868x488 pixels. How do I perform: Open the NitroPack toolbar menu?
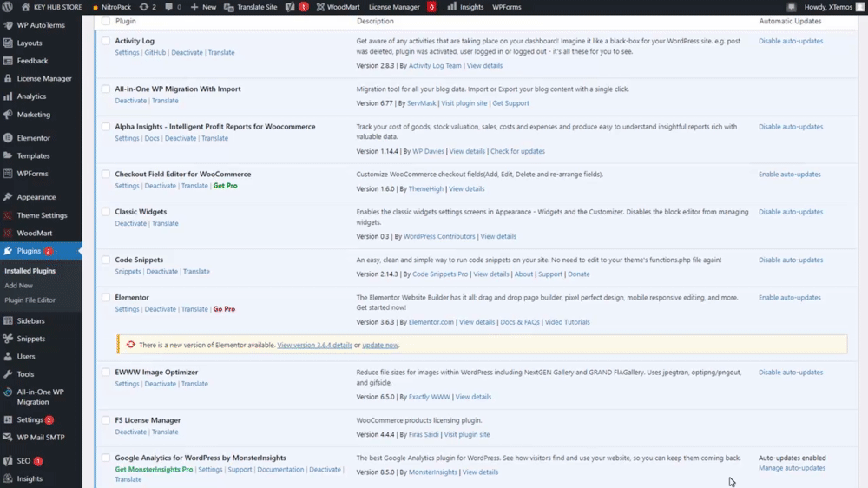111,7
